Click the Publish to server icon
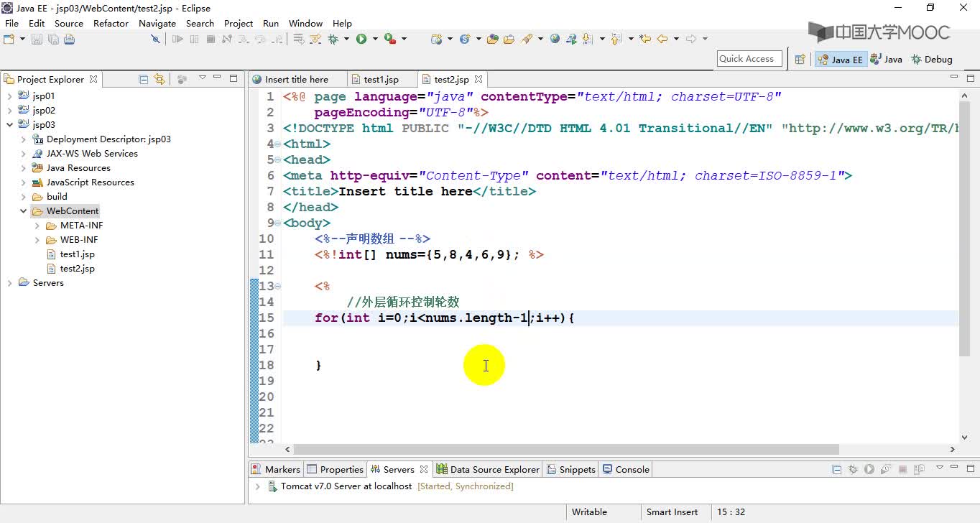Viewport: 980px width, 523px height. pyautogui.click(x=919, y=469)
